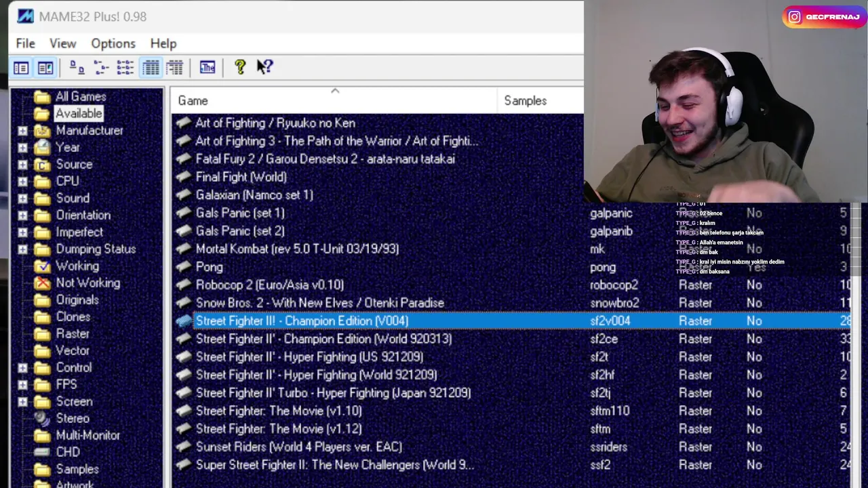The image size is (868, 488).
Task: Click the icon beside Pong game
Action: (184, 267)
